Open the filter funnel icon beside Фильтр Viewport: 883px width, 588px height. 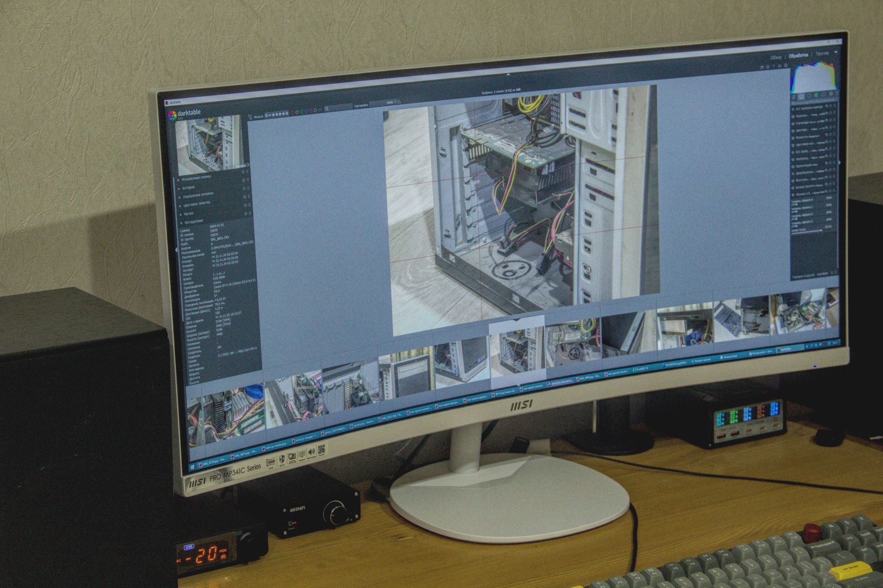point(250,117)
